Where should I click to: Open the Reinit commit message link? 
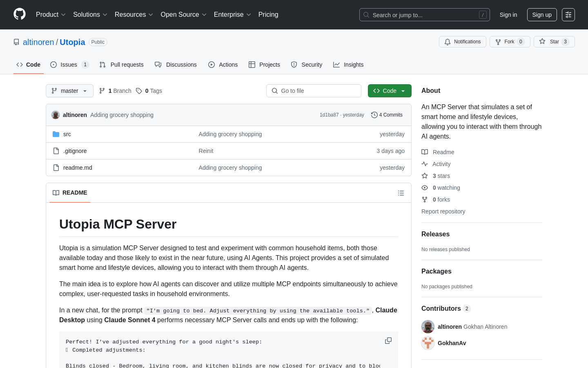click(206, 151)
